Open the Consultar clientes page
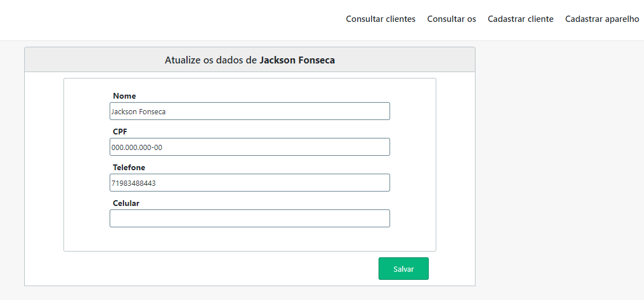The width and height of the screenshot is (644, 300). 380,19
